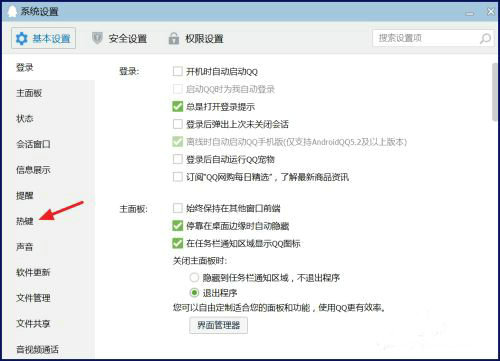The image size is (500, 361).
Task: Click the gear icon for basic settings
Action: 22,39
